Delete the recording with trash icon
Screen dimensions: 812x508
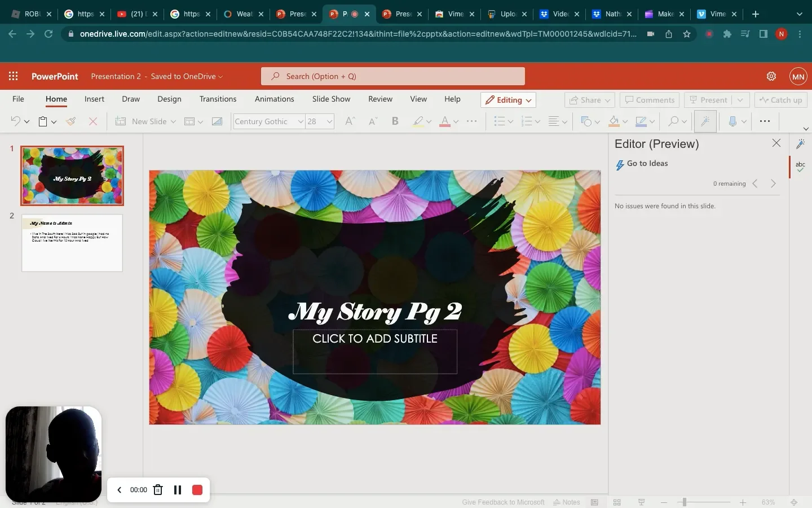coord(158,490)
